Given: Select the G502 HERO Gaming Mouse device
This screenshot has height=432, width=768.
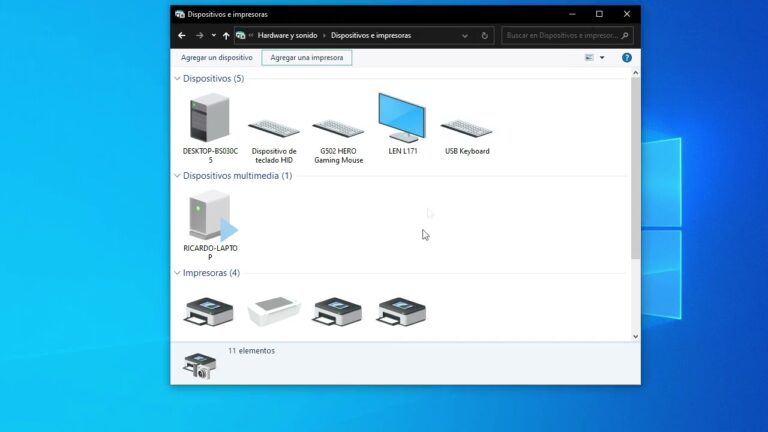Looking at the screenshot, I should click(x=338, y=129).
